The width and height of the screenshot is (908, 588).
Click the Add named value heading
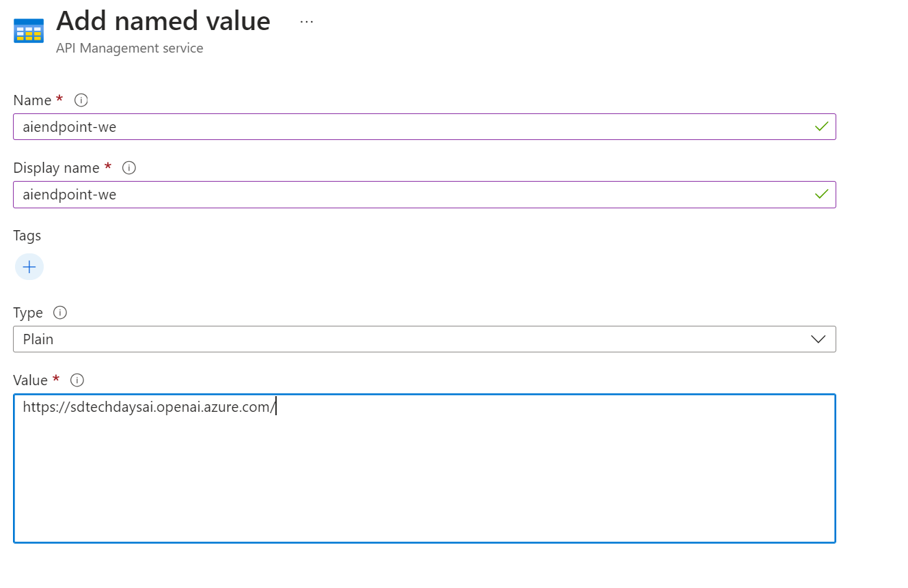[163, 21]
